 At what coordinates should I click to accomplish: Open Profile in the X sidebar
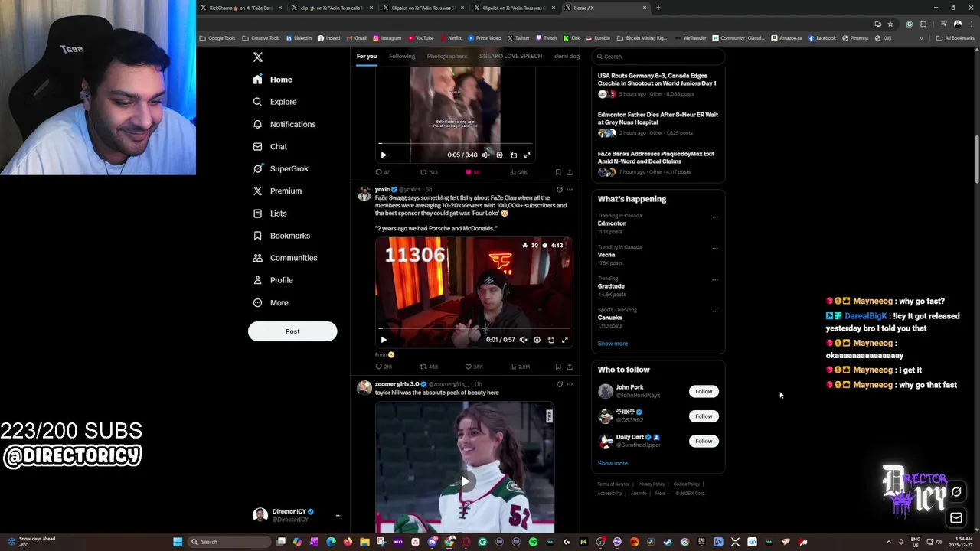click(273, 280)
